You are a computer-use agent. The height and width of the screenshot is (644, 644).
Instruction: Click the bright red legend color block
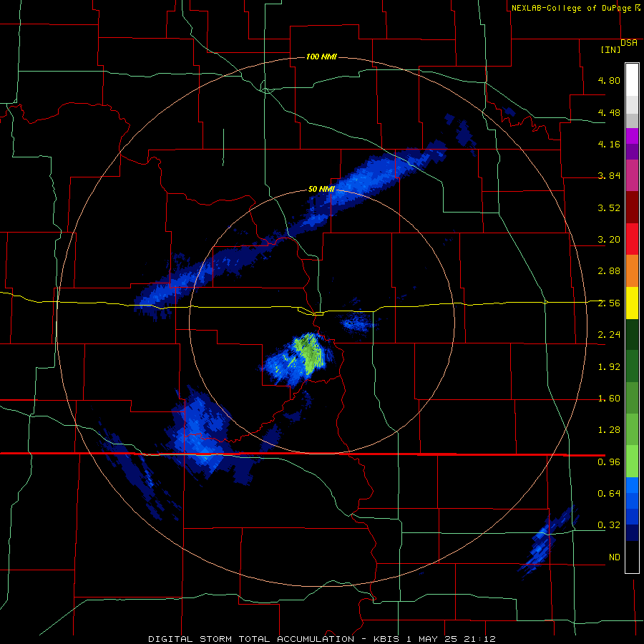(632, 239)
